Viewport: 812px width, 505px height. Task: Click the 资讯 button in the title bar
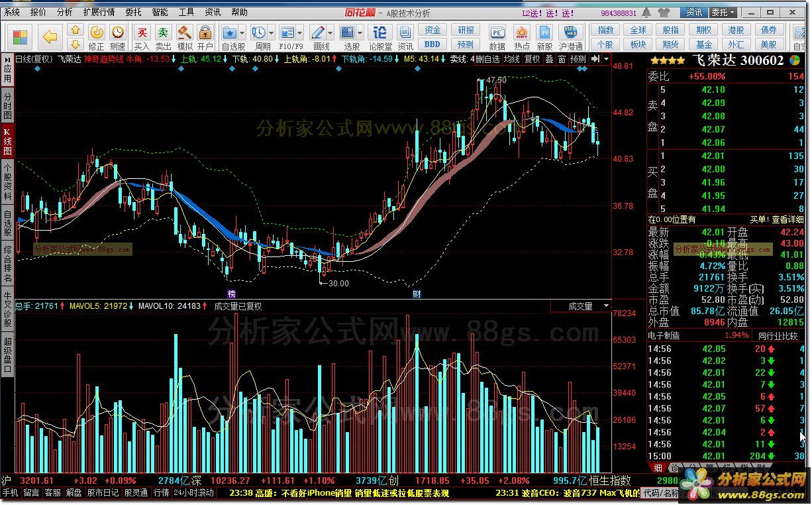[x=694, y=13]
